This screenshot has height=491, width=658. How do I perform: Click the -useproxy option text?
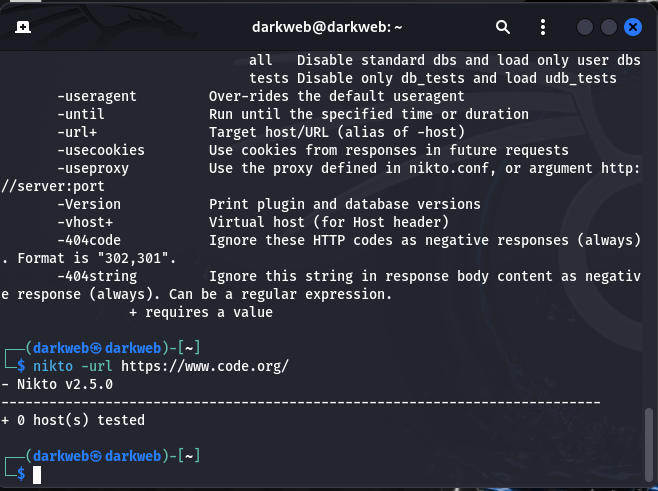click(x=94, y=168)
